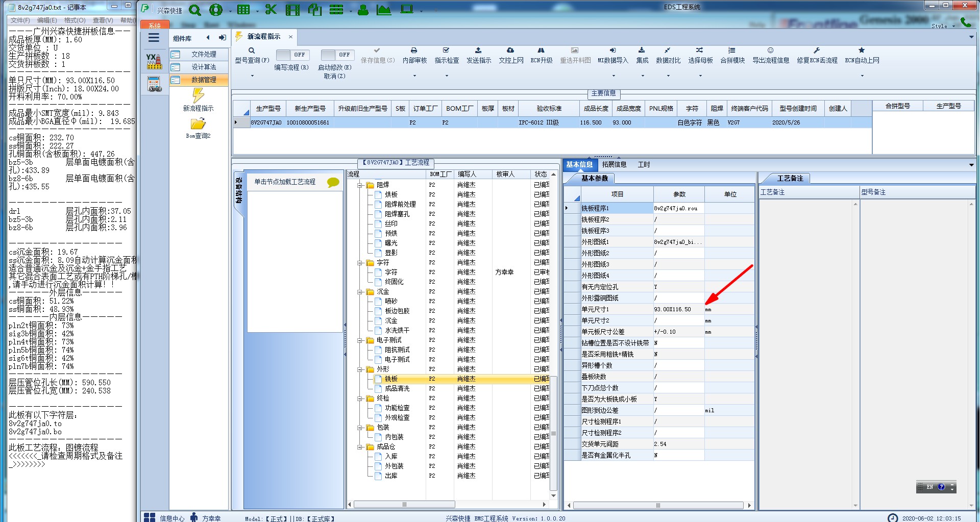Screen dimensions: 980x522
Task: Click 型号查询(F) search tool
Action: [252, 56]
